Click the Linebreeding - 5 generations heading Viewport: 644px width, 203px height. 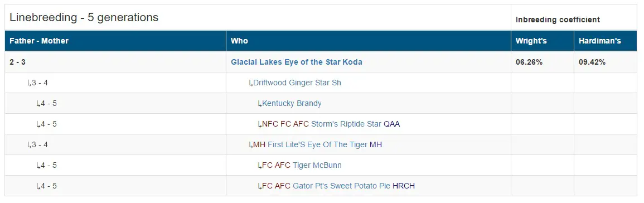(x=84, y=18)
